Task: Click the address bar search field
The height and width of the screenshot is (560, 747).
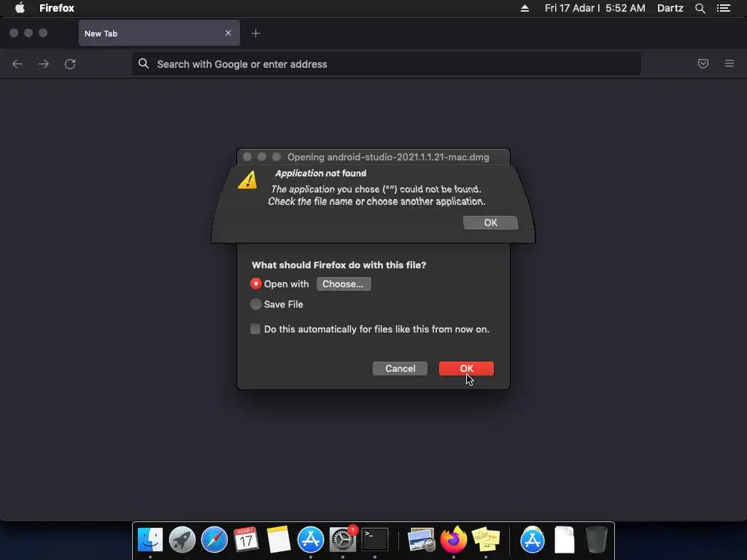Action: pyautogui.click(x=387, y=64)
